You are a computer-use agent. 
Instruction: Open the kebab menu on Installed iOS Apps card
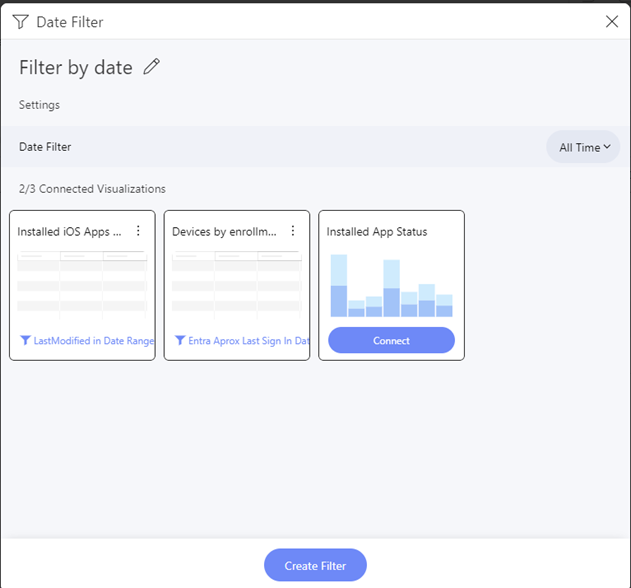click(x=138, y=231)
